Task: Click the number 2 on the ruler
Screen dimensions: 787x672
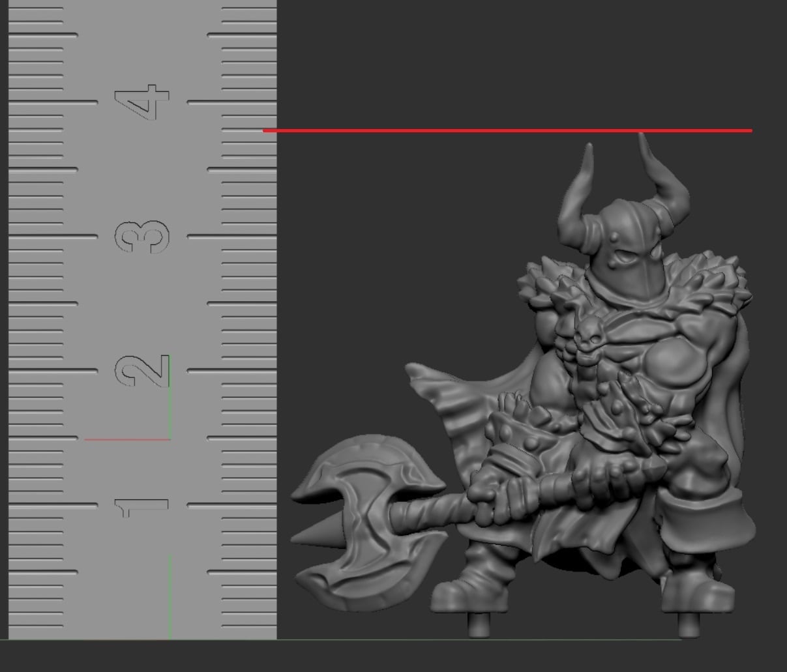Action: [x=142, y=370]
